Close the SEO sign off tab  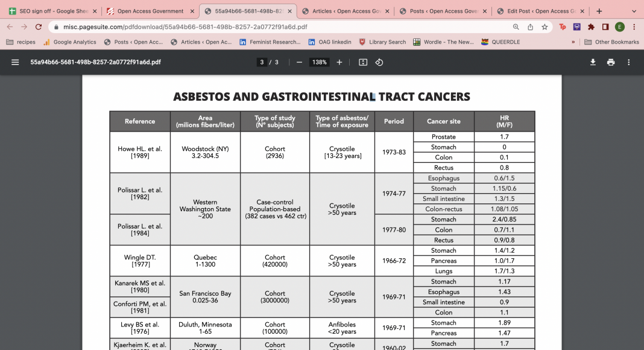(x=95, y=11)
